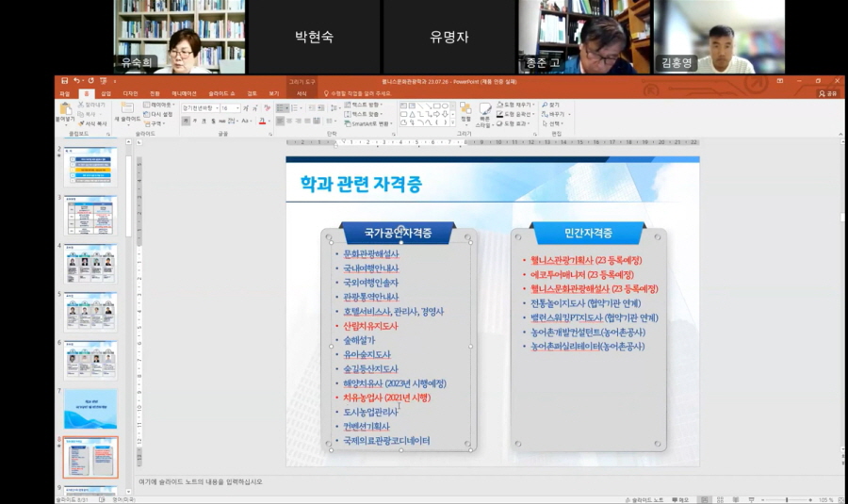
Task: Toggle text Shadow (S) button
Action: coord(213,122)
